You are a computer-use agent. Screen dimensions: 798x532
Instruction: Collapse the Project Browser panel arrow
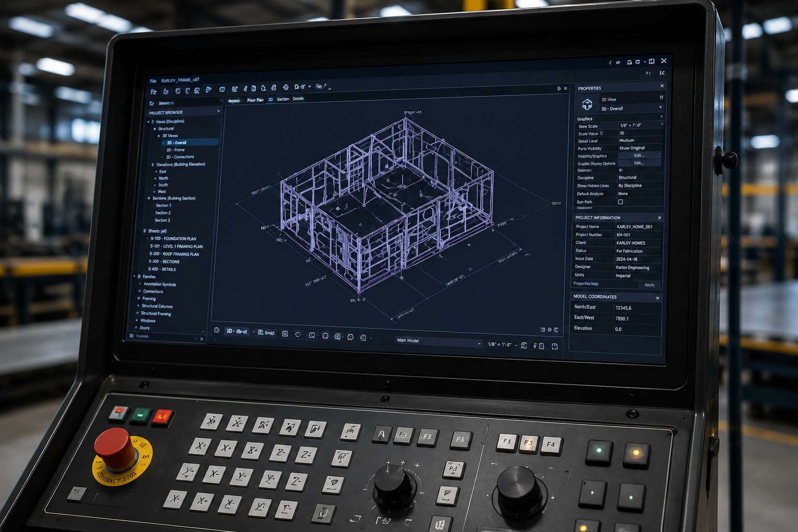(218, 111)
